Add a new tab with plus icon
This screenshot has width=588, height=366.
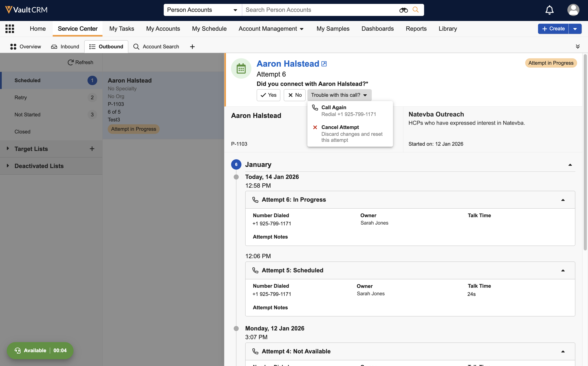click(x=192, y=47)
